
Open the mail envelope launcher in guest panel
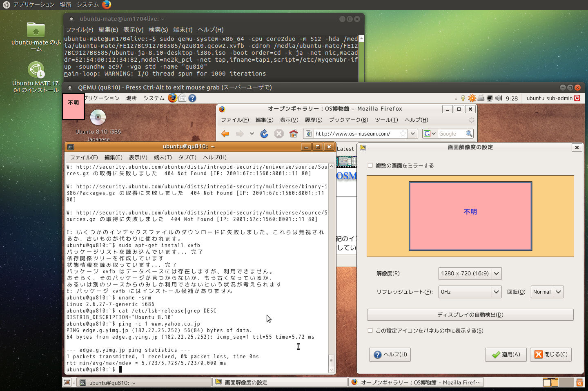click(183, 98)
